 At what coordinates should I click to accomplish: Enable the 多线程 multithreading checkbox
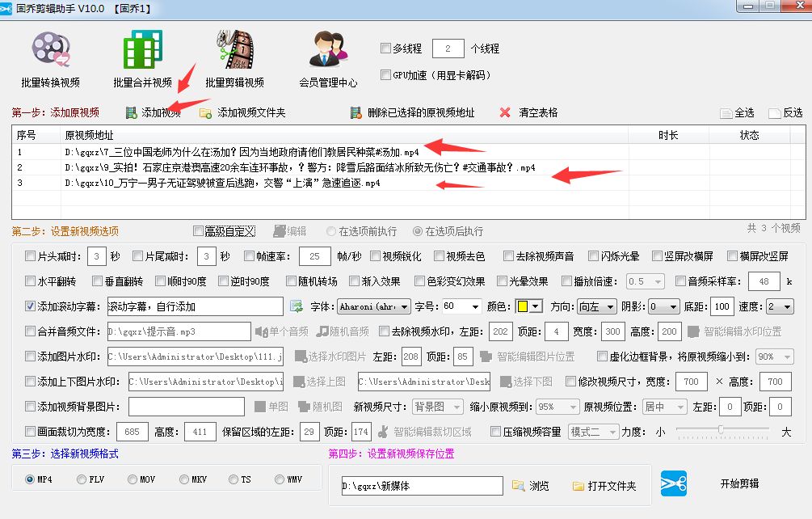coord(385,48)
